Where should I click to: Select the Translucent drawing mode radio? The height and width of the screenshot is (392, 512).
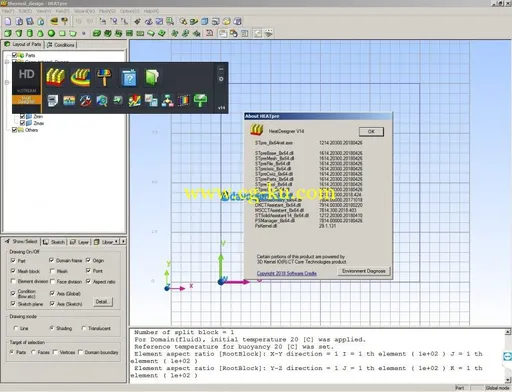click(84, 328)
